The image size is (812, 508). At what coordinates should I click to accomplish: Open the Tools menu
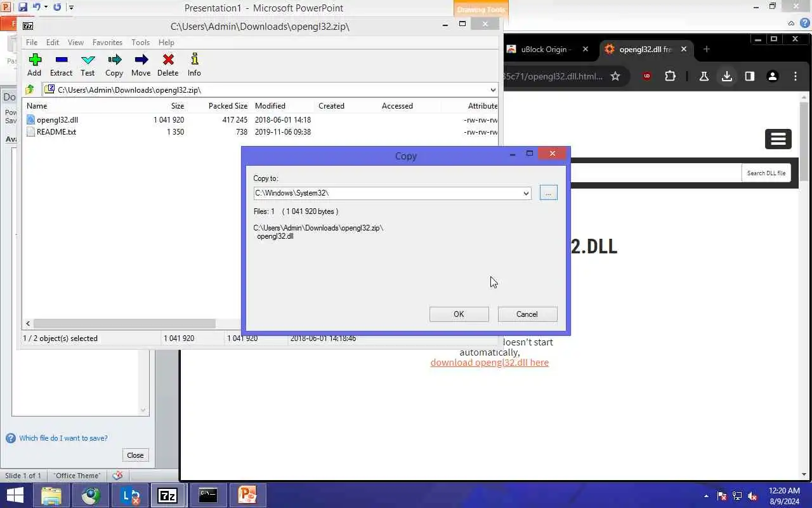[140, 43]
